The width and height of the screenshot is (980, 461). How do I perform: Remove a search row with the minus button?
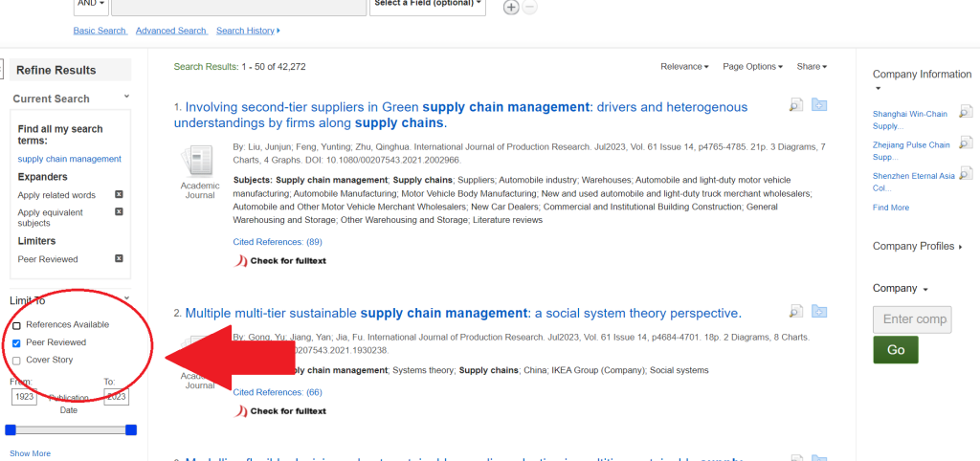[529, 8]
